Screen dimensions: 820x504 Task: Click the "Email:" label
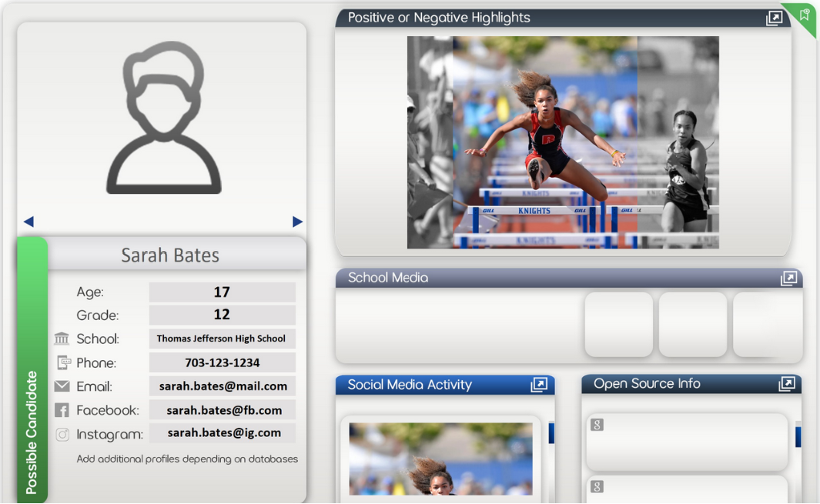[x=94, y=386]
